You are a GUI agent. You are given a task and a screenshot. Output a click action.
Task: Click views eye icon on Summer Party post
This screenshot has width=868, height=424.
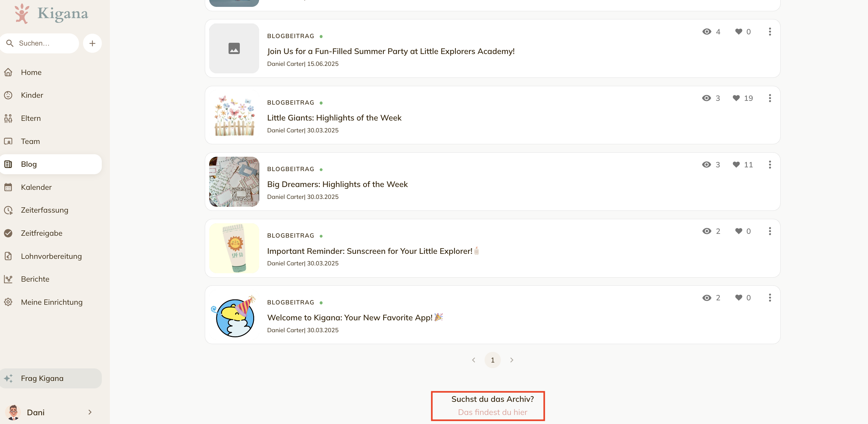(707, 32)
